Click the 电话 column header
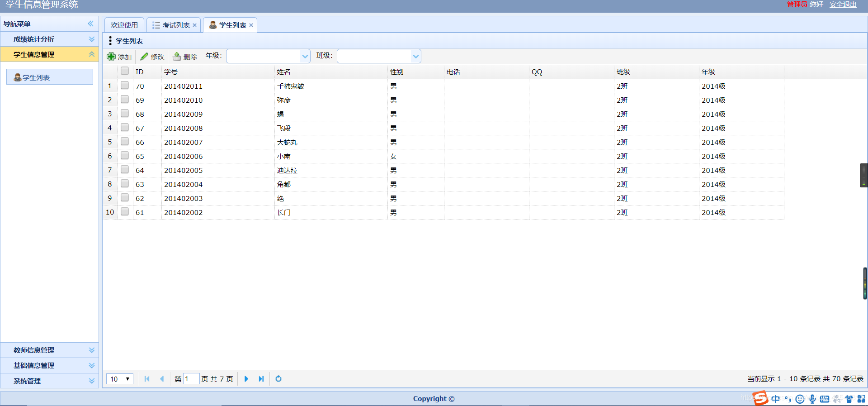 click(486, 72)
